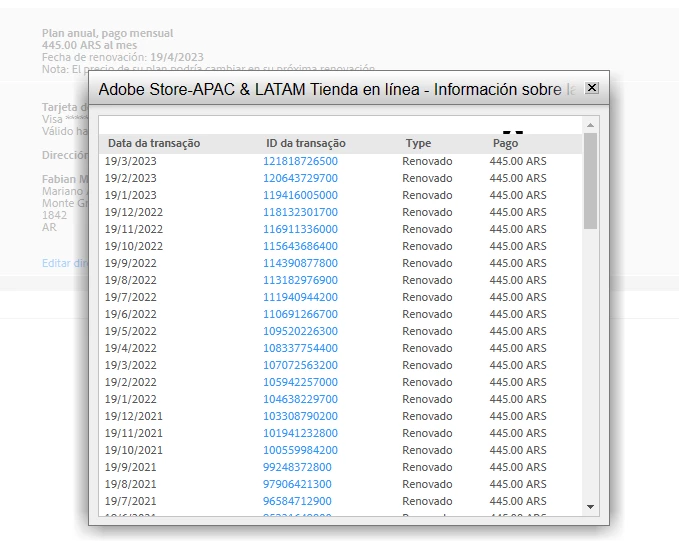Open transaction 97906421300
The height and width of the screenshot is (541, 679).
(297, 484)
